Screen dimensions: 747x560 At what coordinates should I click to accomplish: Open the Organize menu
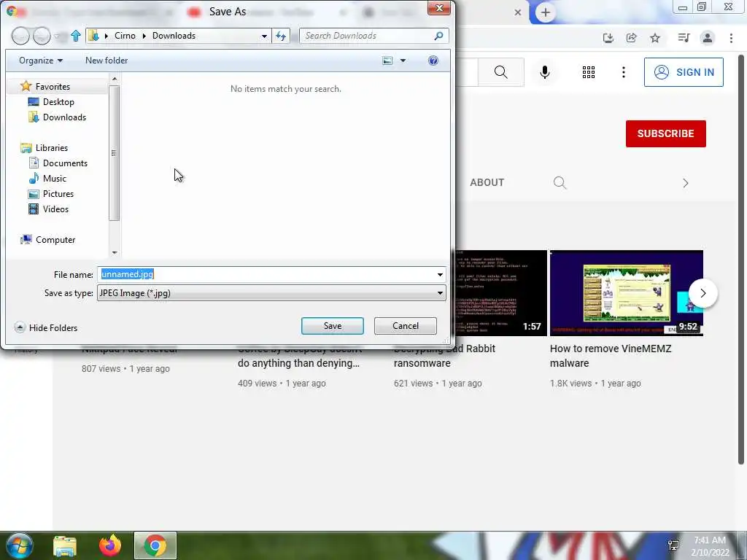41,61
